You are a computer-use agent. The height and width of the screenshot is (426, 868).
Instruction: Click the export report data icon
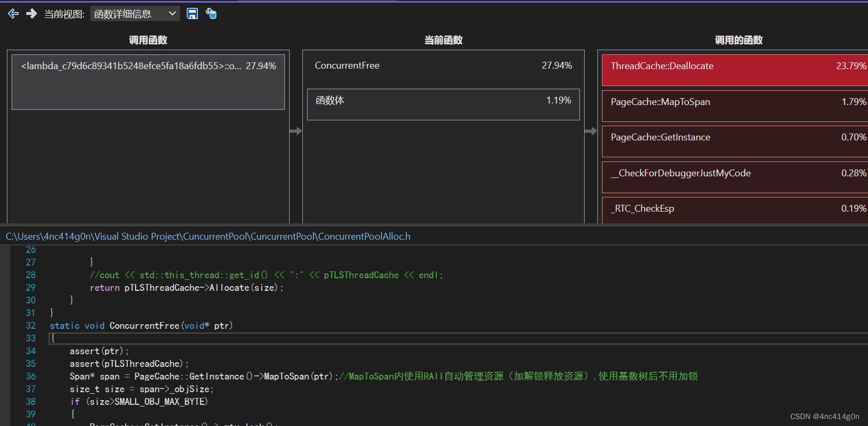pos(211,14)
